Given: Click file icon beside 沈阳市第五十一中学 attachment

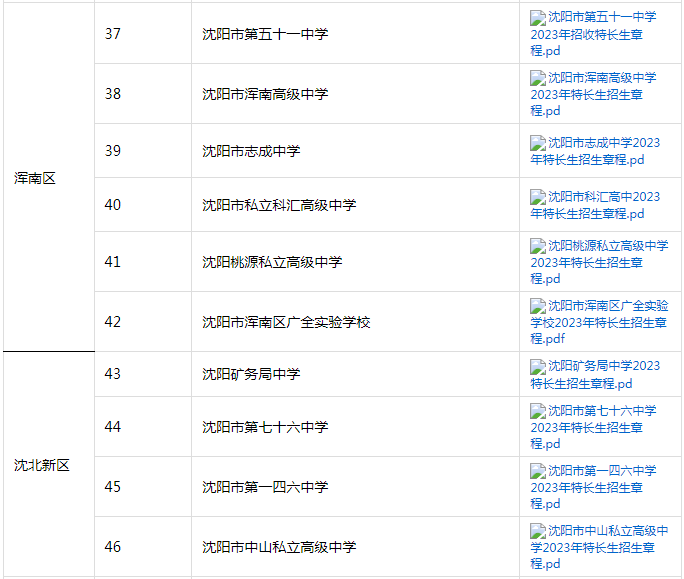Looking at the screenshot, I should point(538,18).
